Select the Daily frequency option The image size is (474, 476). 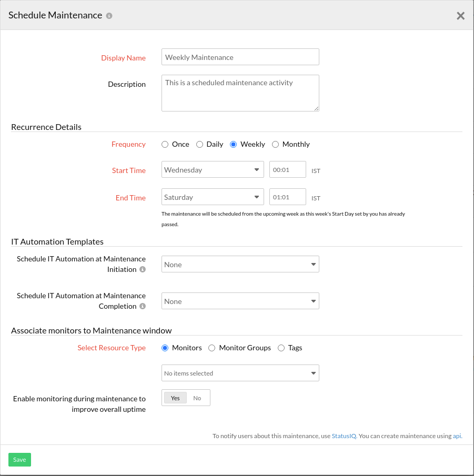click(200, 144)
